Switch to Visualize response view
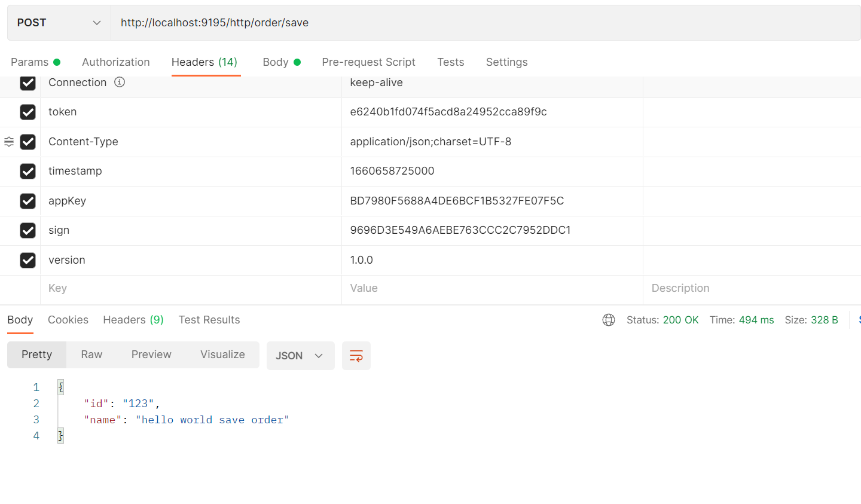The width and height of the screenshot is (861, 504). [x=222, y=355]
